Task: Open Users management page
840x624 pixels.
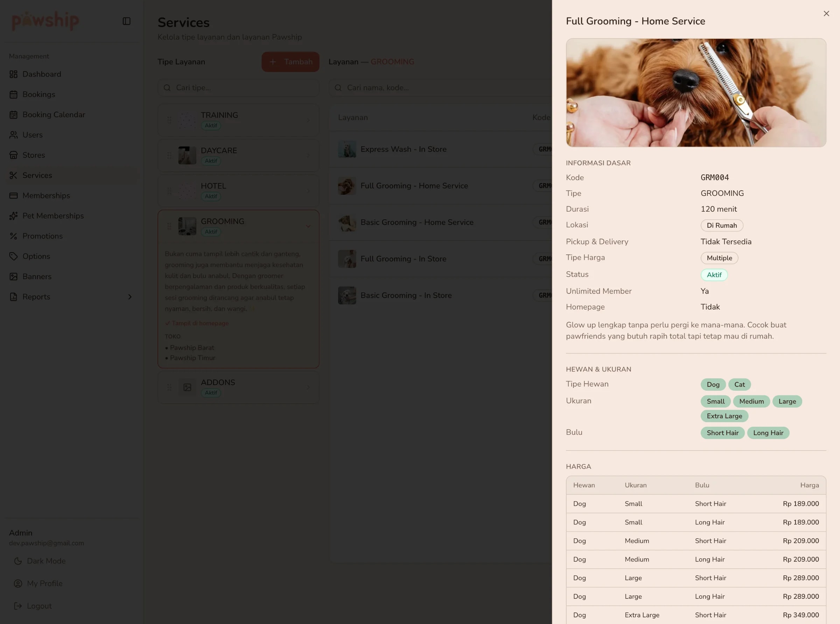Action: coord(72,135)
